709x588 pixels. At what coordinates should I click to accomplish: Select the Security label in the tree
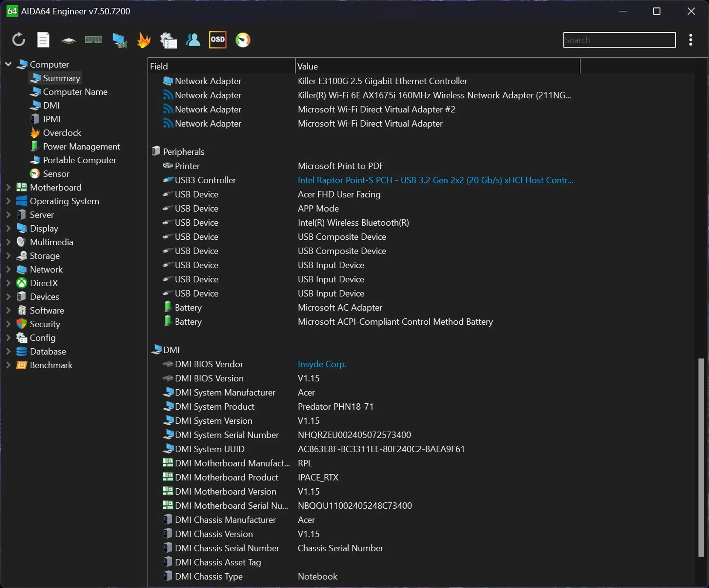45,324
